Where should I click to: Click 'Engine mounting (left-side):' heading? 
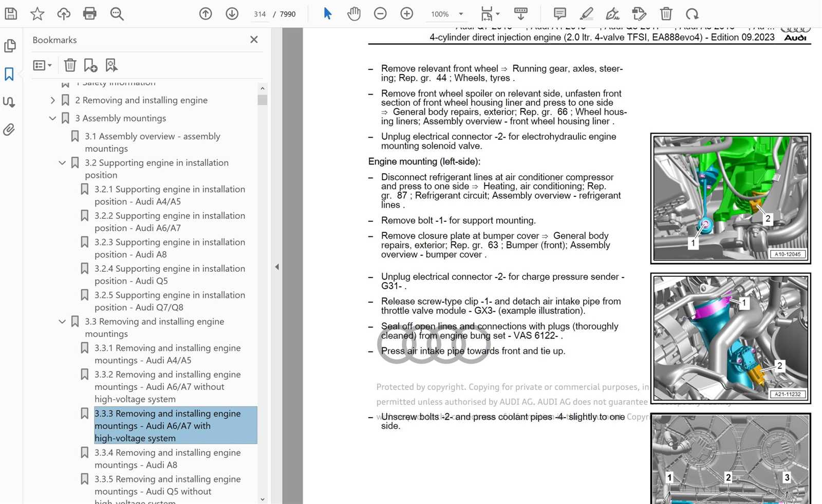pyautogui.click(x=424, y=161)
